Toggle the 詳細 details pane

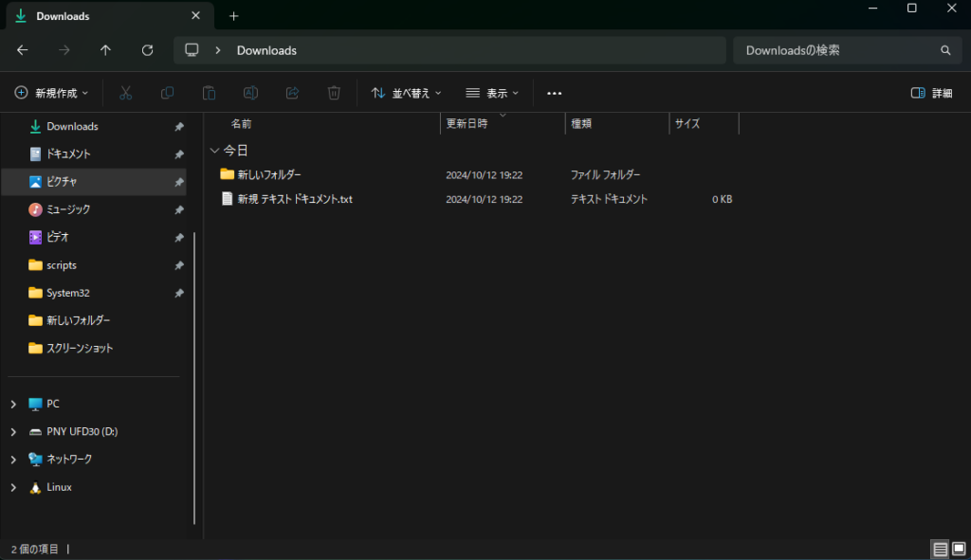(x=931, y=93)
